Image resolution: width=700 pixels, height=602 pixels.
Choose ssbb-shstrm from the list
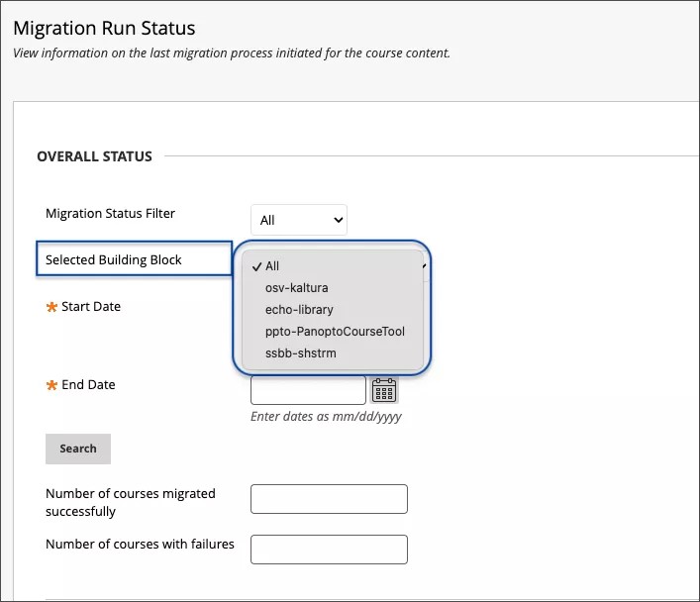(x=300, y=352)
